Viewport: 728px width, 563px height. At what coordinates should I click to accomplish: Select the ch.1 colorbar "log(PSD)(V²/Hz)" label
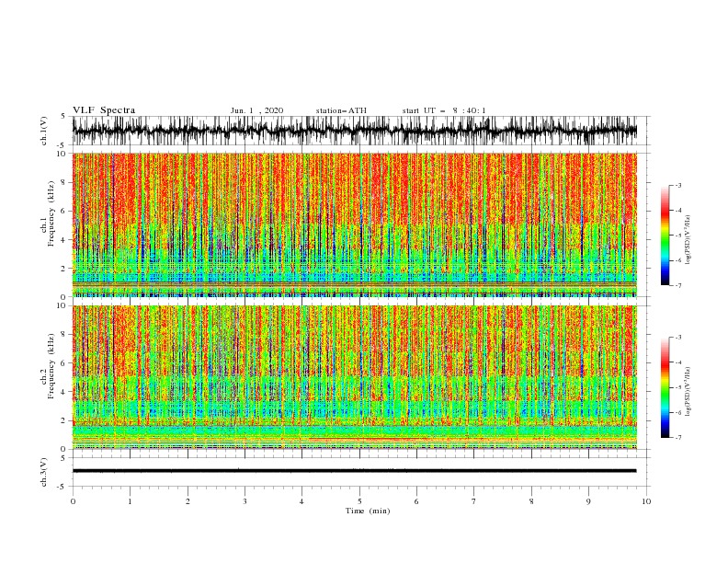coord(688,240)
